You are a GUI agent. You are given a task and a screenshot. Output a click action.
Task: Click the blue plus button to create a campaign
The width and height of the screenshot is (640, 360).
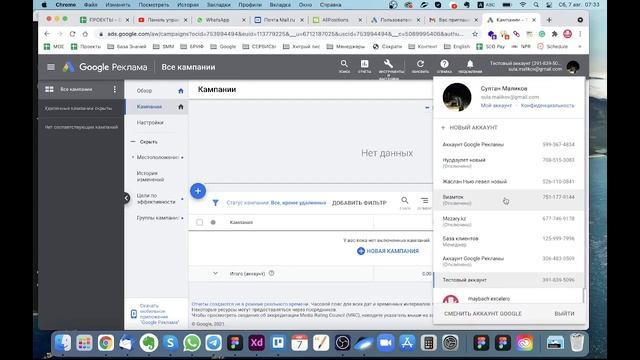(x=198, y=191)
